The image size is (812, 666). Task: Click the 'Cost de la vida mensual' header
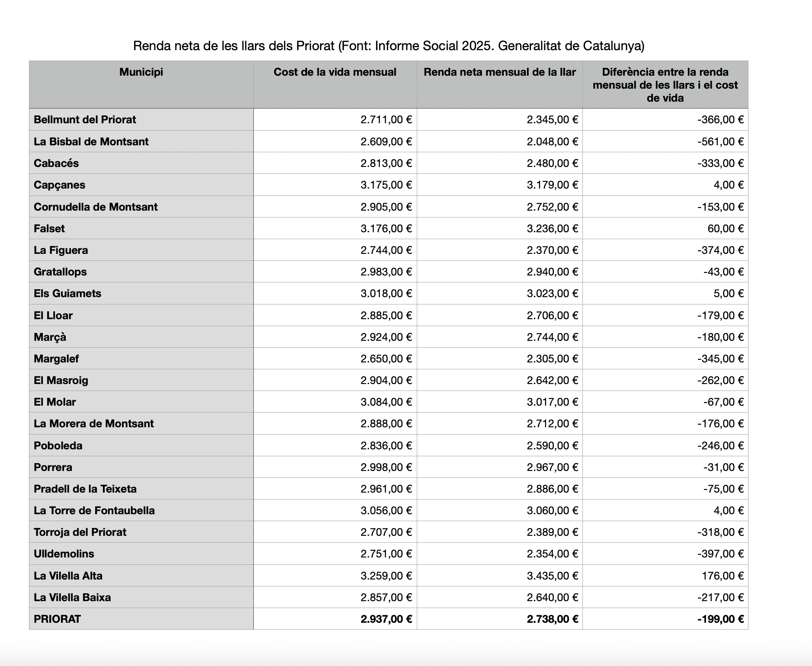335,72
